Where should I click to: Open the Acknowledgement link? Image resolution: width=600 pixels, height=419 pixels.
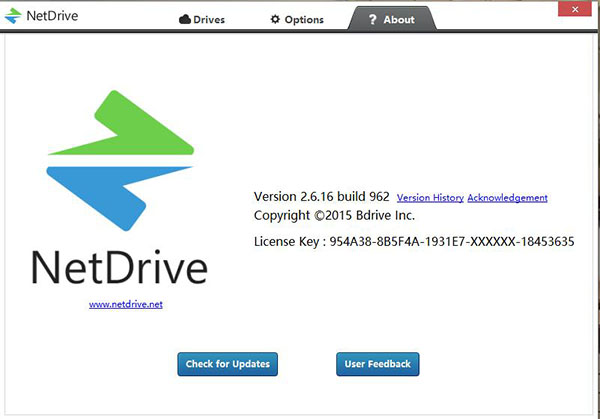(x=507, y=198)
